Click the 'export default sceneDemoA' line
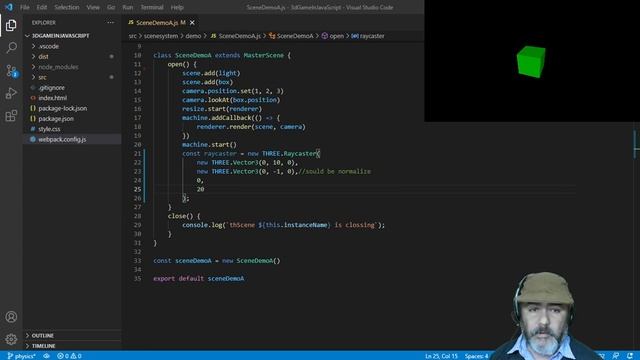 [199, 278]
